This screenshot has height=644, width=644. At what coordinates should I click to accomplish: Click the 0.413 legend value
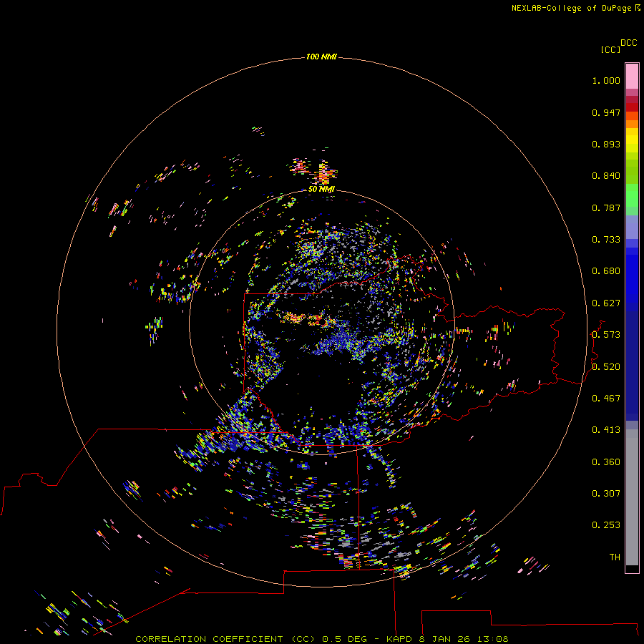click(606, 430)
